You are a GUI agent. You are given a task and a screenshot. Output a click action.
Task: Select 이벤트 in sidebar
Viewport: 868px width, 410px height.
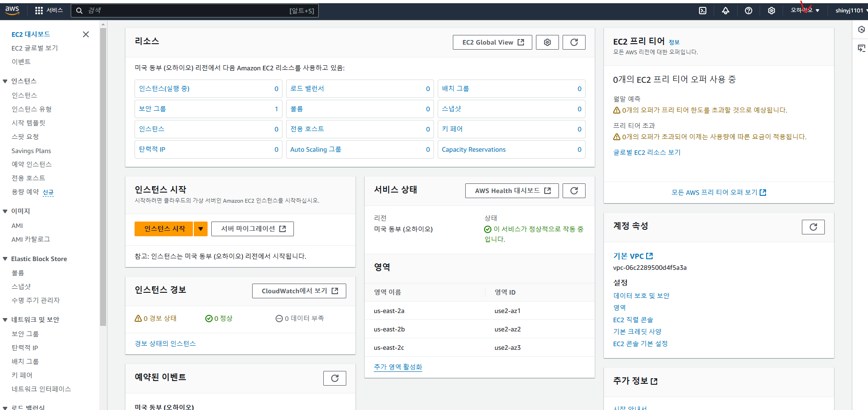(x=21, y=62)
